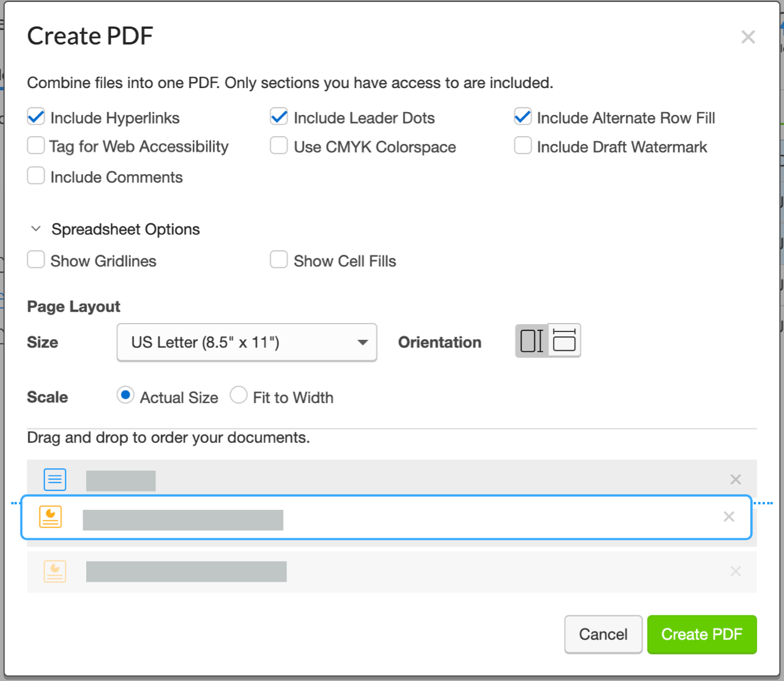The height and width of the screenshot is (681, 784).
Task: Select Fit to Width scale
Action: coord(239,396)
